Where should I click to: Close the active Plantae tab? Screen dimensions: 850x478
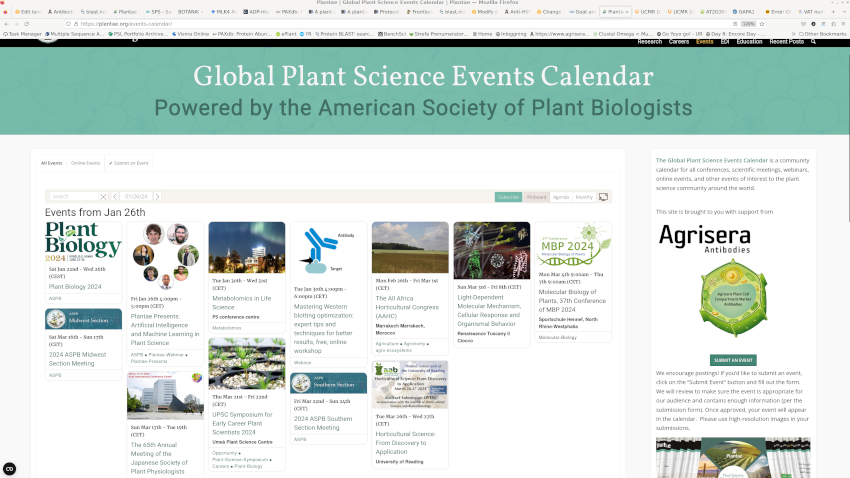tap(627, 11)
